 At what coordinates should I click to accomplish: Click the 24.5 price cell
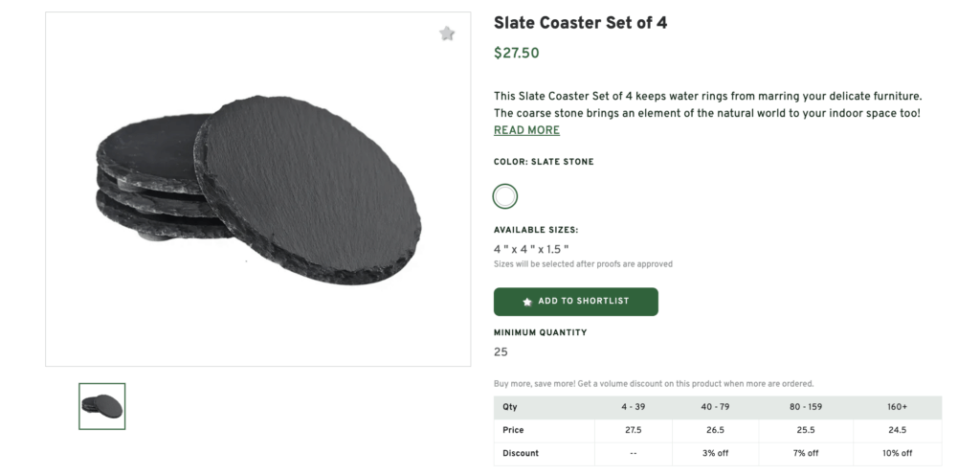897,430
